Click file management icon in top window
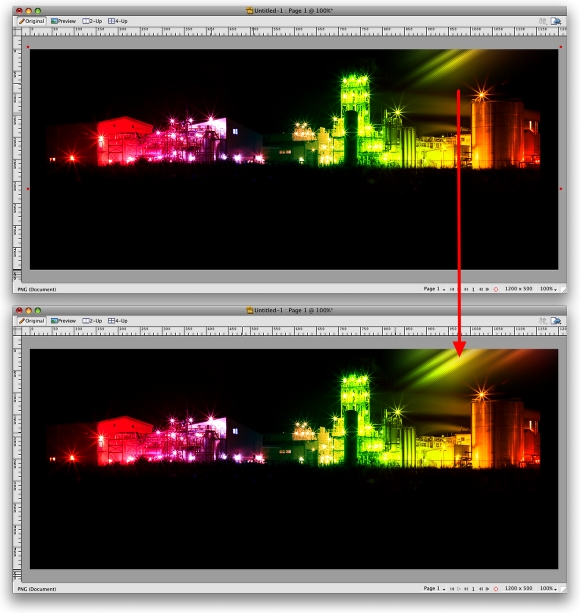580x613 pixels. [x=542, y=21]
